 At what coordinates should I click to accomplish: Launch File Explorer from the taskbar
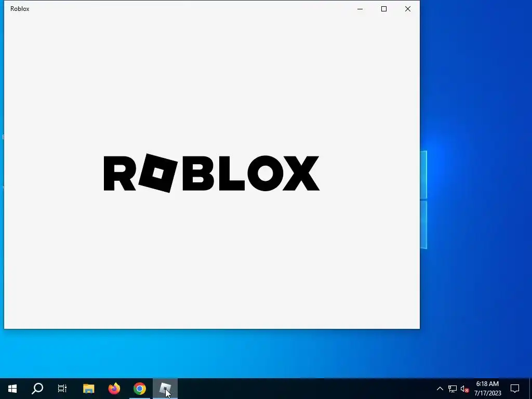[88, 389]
